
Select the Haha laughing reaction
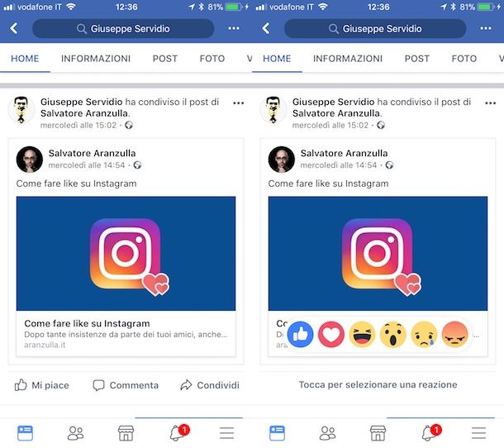[362, 335]
